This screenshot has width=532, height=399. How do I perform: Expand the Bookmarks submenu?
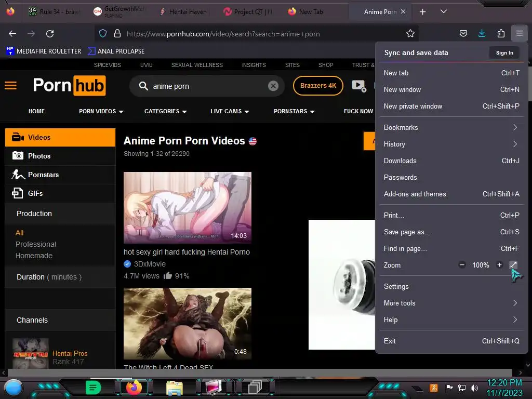coord(451,128)
